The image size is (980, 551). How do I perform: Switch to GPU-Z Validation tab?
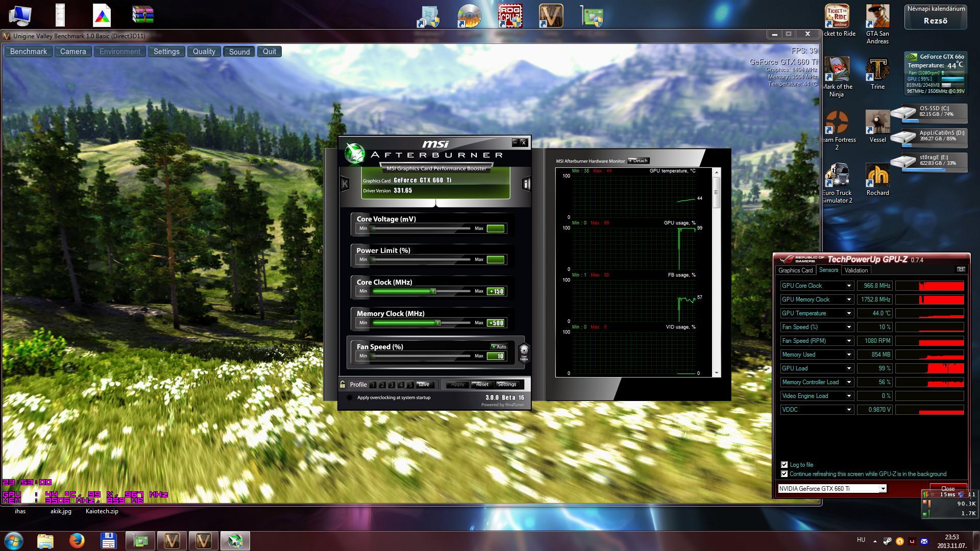tap(856, 270)
